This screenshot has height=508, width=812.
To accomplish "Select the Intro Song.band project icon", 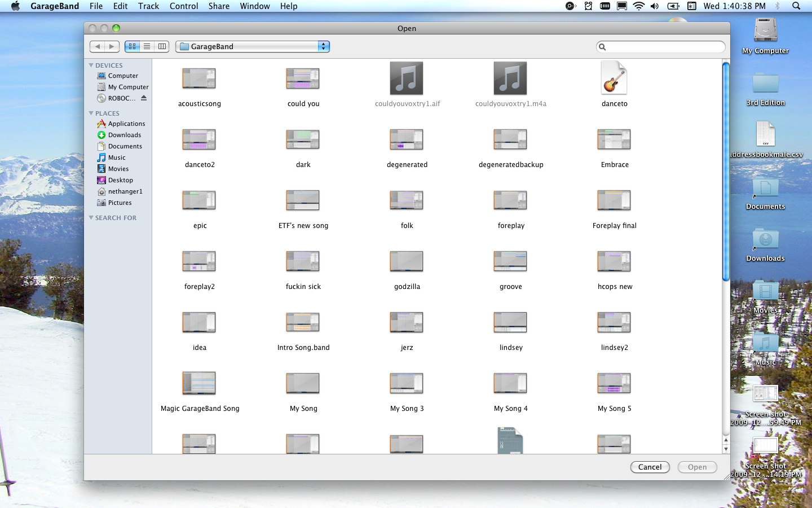I will coord(303,322).
